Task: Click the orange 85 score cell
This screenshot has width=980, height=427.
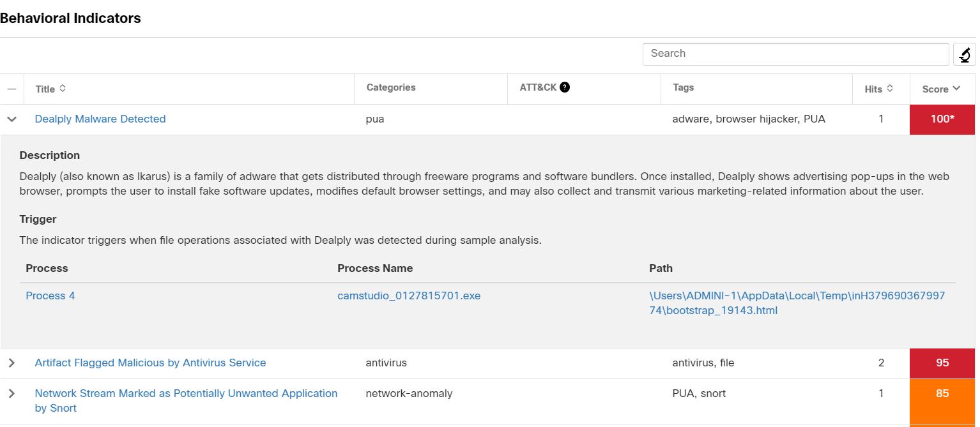Action: [942, 394]
